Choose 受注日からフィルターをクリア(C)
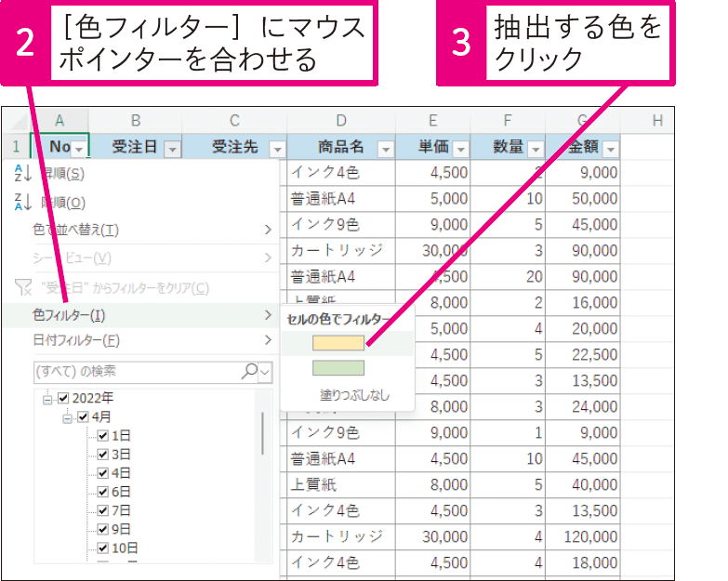The height and width of the screenshot is (581, 728). point(141,288)
